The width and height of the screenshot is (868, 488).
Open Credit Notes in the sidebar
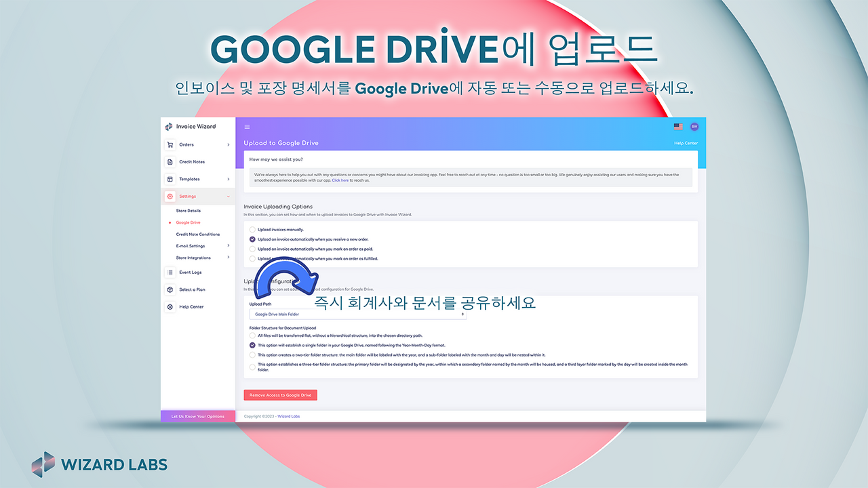click(192, 162)
